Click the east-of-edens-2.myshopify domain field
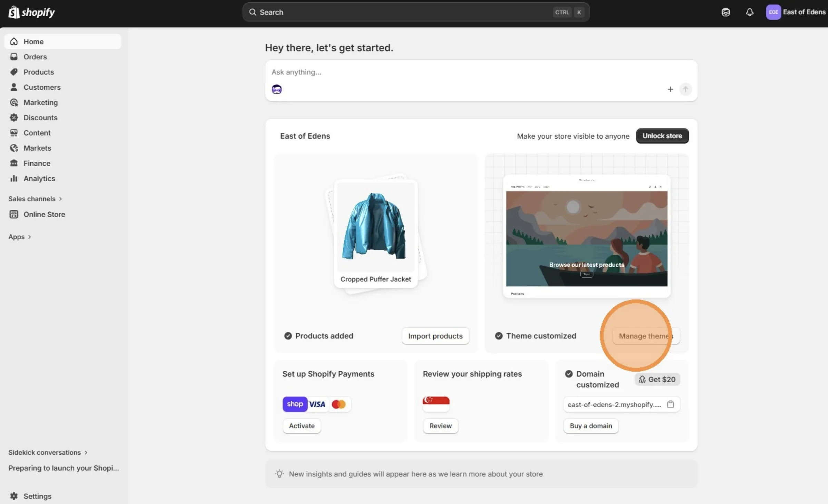 pos(621,404)
